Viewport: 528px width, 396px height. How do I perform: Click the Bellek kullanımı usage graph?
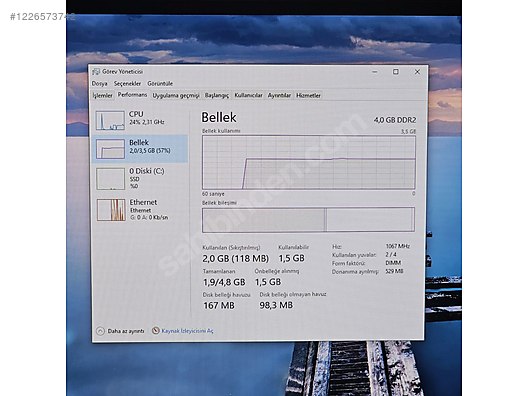[308, 162]
